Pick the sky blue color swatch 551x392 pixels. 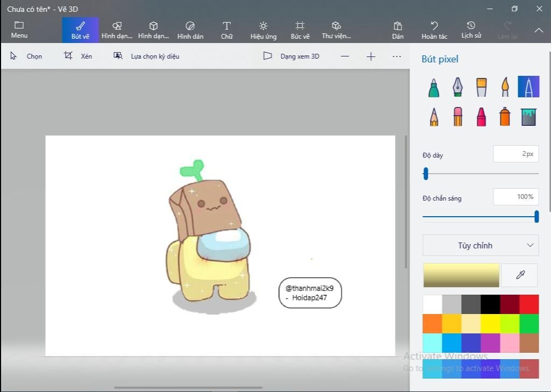click(451, 343)
